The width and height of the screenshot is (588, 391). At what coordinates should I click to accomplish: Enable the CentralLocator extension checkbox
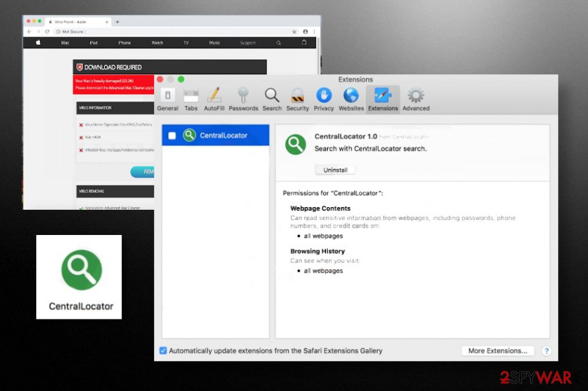tap(172, 136)
